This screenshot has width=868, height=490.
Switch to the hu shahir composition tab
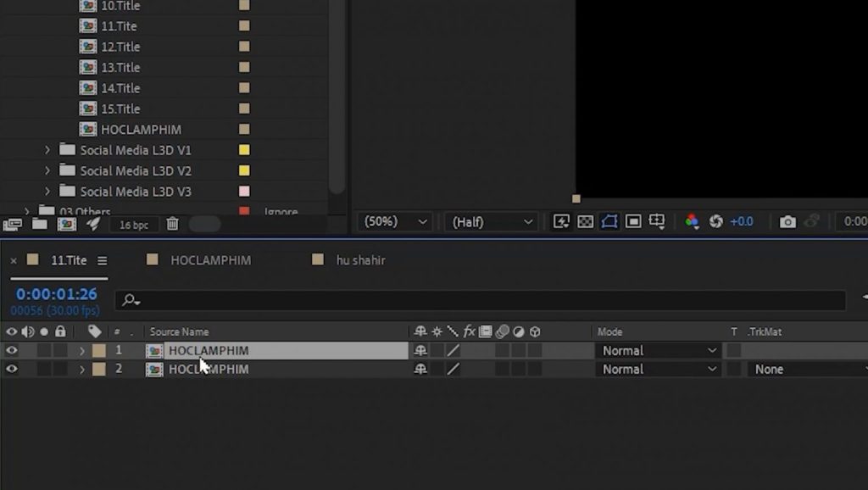click(x=360, y=260)
